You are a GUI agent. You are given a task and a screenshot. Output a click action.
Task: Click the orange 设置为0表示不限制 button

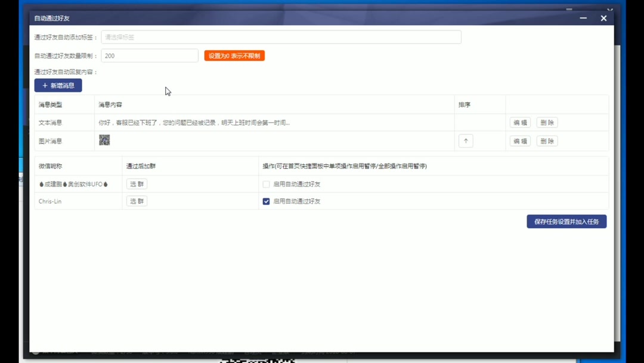coord(234,55)
